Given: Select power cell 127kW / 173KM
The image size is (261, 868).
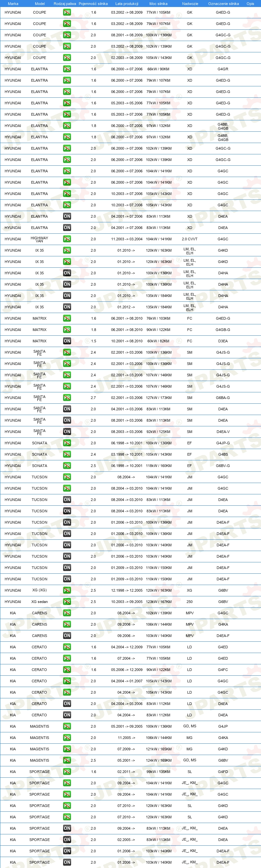Looking at the screenshot, I should (x=159, y=398).
